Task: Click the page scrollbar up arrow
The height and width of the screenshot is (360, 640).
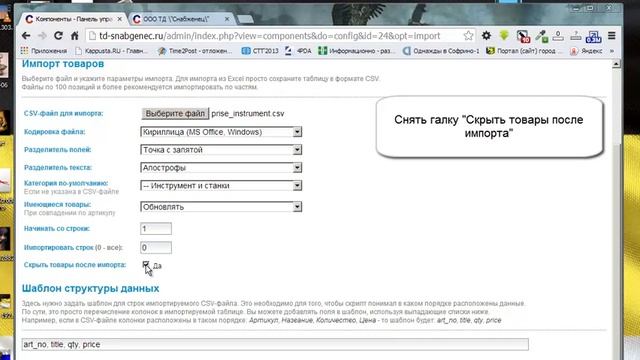Action: click(x=616, y=64)
